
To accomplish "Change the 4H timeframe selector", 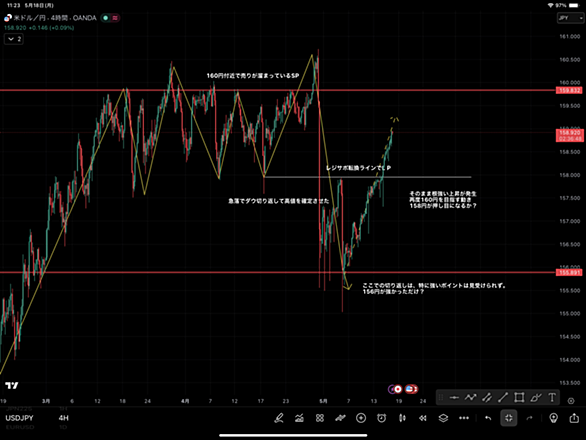I will pyautogui.click(x=64, y=418).
